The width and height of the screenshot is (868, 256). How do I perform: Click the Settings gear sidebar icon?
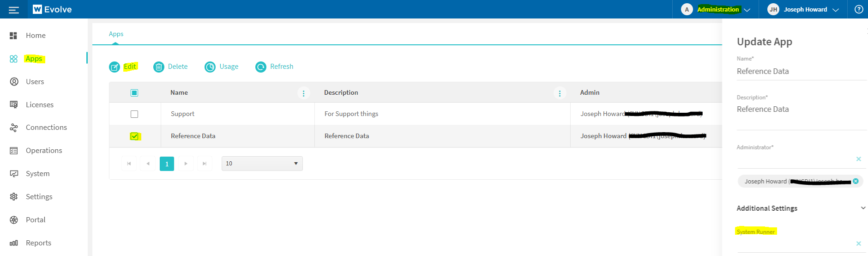(14, 197)
